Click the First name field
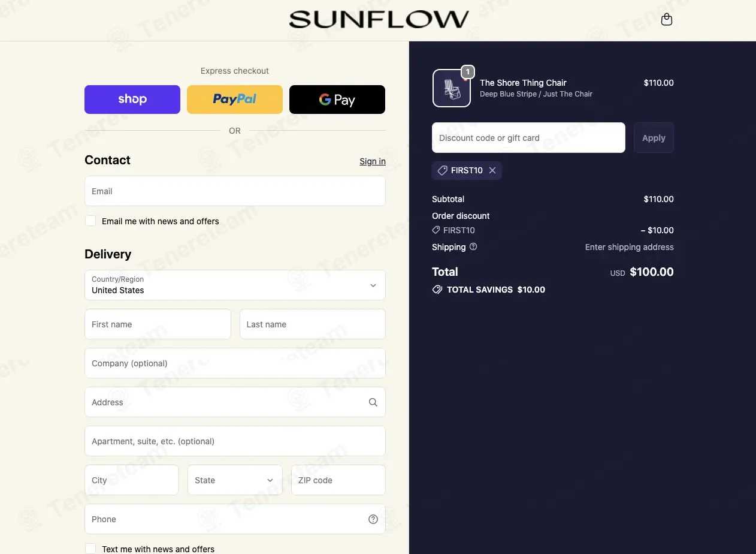The image size is (756, 554). tap(158, 324)
